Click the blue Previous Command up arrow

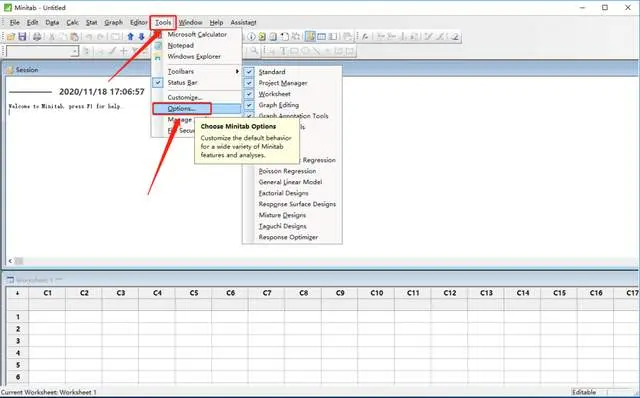[130, 37]
